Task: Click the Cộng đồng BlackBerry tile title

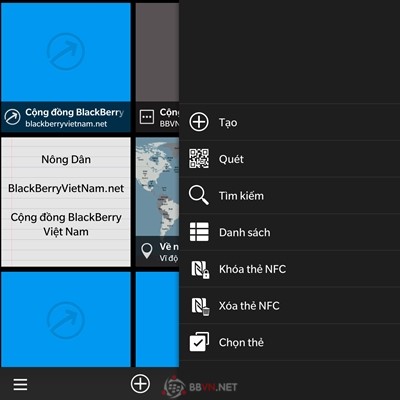Action: 74,112
